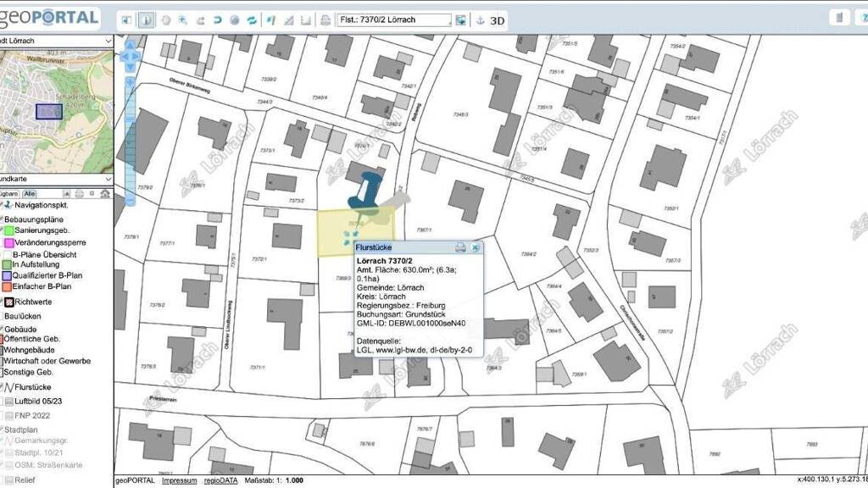
Task: Select the Alle layers tab
Action: [x=29, y=194]
